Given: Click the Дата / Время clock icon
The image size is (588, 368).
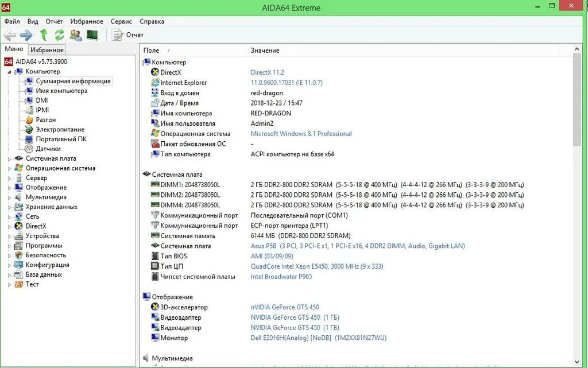Looking at the screenshot, I should [155, 103].
